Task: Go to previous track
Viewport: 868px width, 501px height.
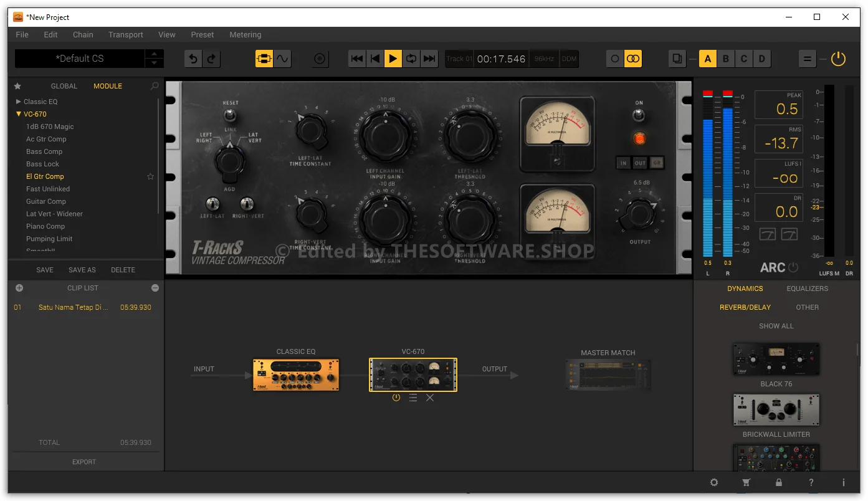Action: coord(375,59)
